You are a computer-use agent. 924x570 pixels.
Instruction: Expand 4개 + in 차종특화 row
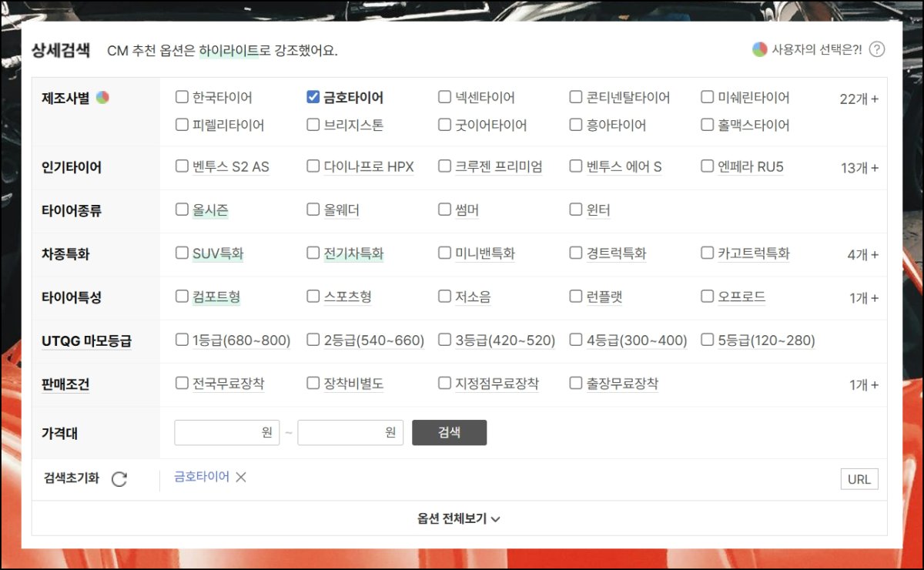pyautogui.click(x=862, y=254)
